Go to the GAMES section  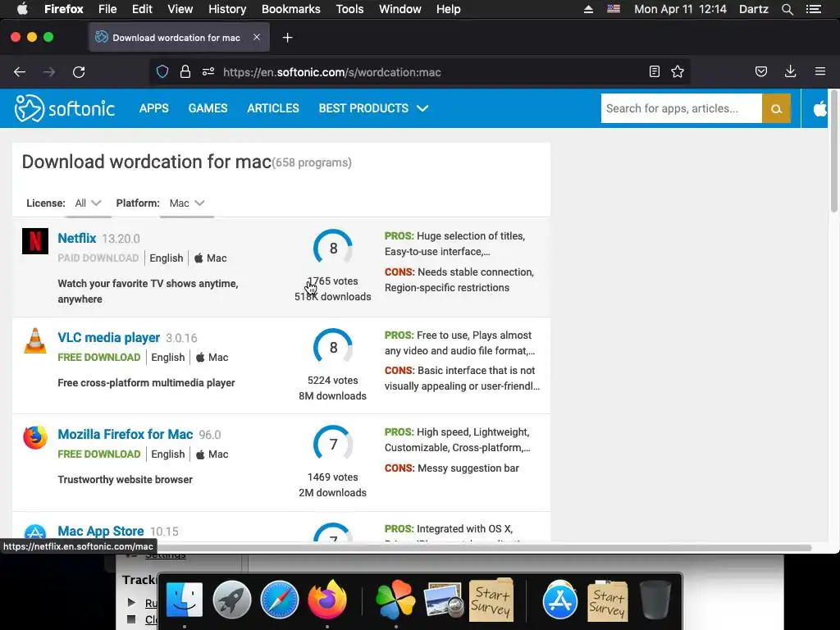pyautogui.click(x=208, y=108)
